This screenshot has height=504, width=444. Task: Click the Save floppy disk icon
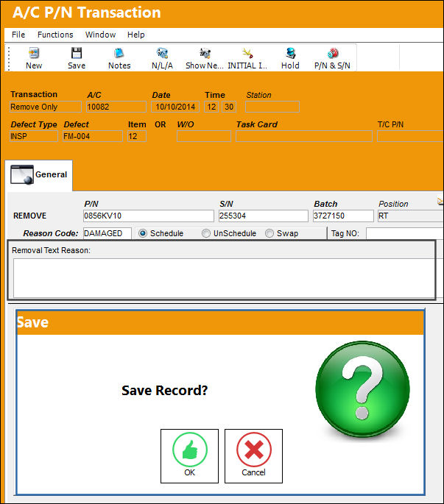pyautogui.click(x=77, y=53)
